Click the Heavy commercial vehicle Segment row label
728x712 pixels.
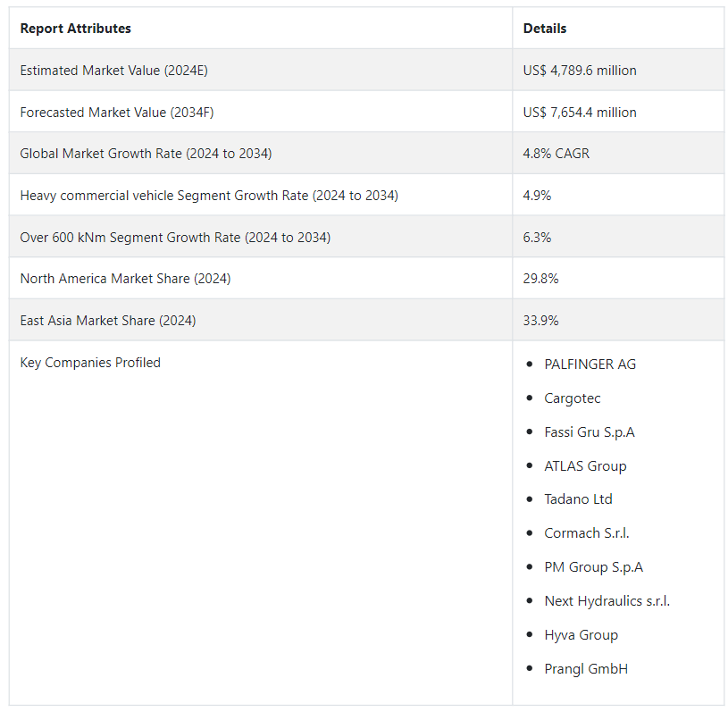[209, 196]
